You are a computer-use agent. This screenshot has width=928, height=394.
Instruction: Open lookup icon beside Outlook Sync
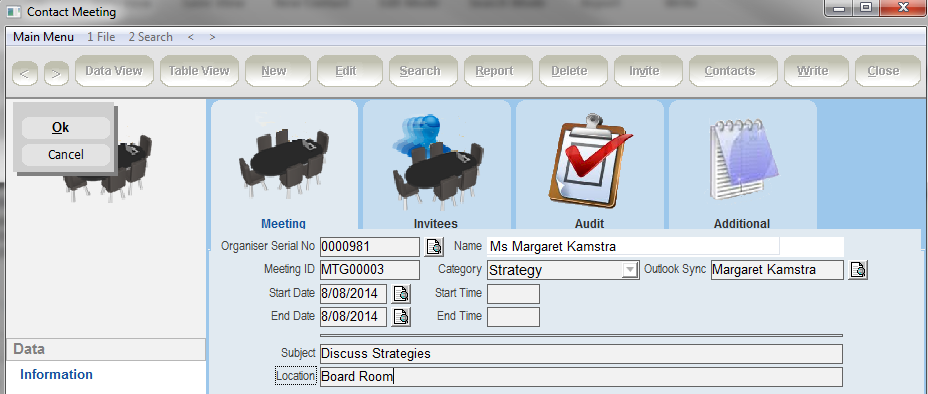[858, 270]
